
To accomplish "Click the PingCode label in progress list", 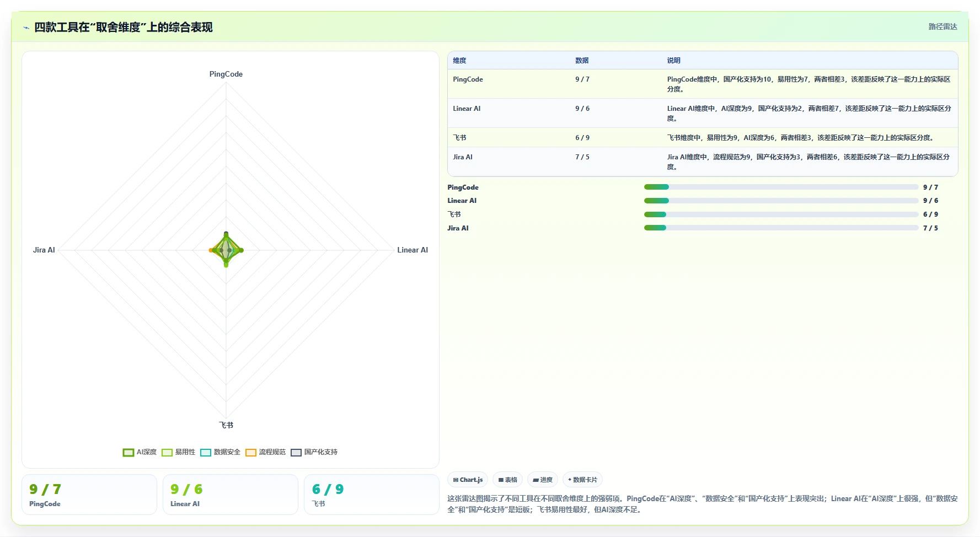I will (463, 187).
